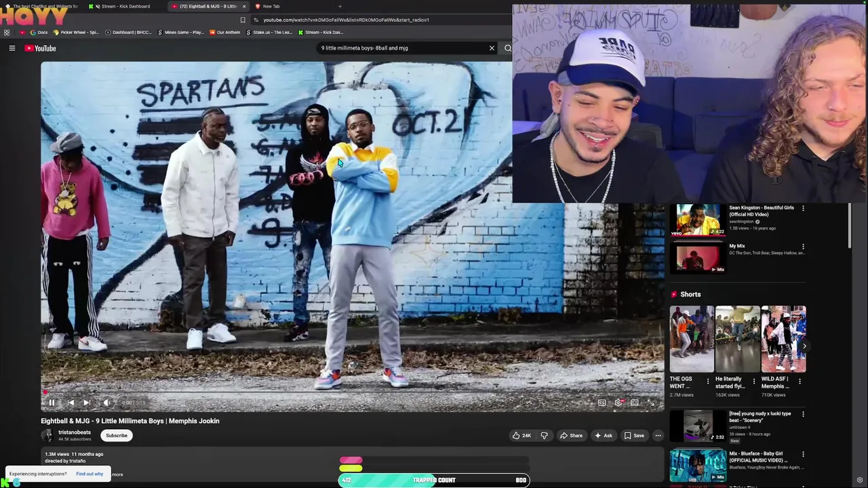Click the YouTube search magnifier button
The width and height of the screenshot is (868, 488).
click(507, 48)
